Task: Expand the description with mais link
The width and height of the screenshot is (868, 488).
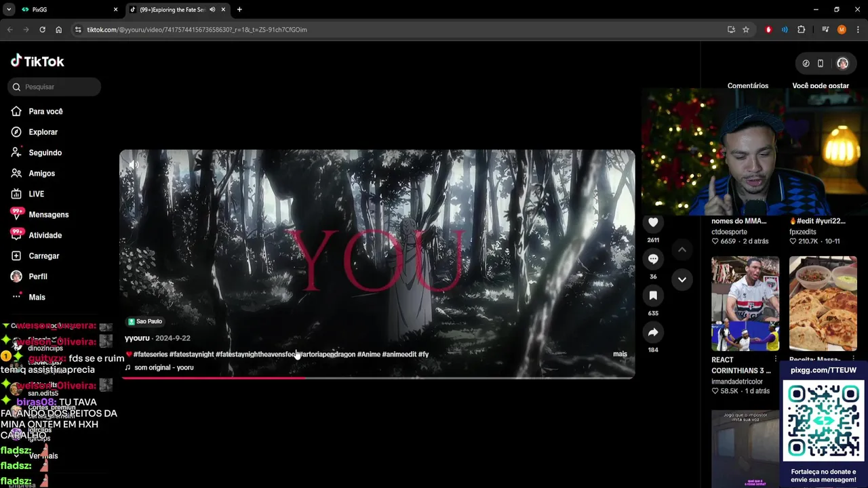Action: (620, 354)
